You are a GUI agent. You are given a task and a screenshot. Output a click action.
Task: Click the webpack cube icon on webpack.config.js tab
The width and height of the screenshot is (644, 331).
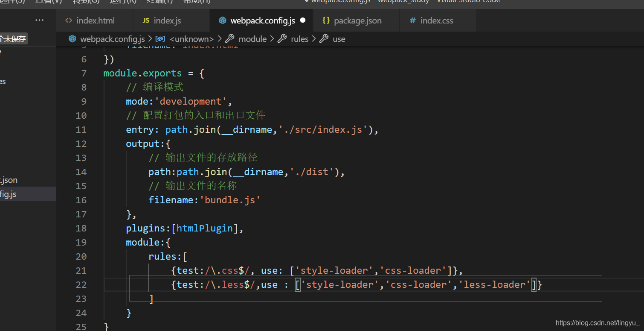[223, 20]
